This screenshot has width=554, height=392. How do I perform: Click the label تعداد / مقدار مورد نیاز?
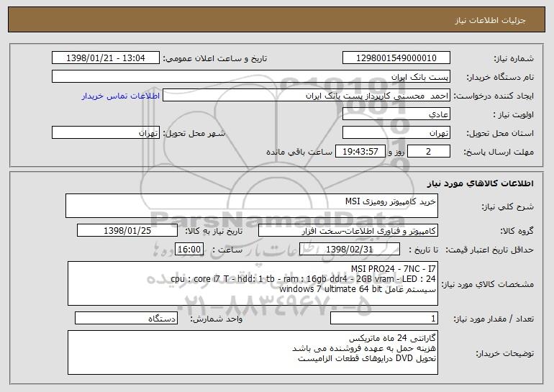tap(494, 319)
